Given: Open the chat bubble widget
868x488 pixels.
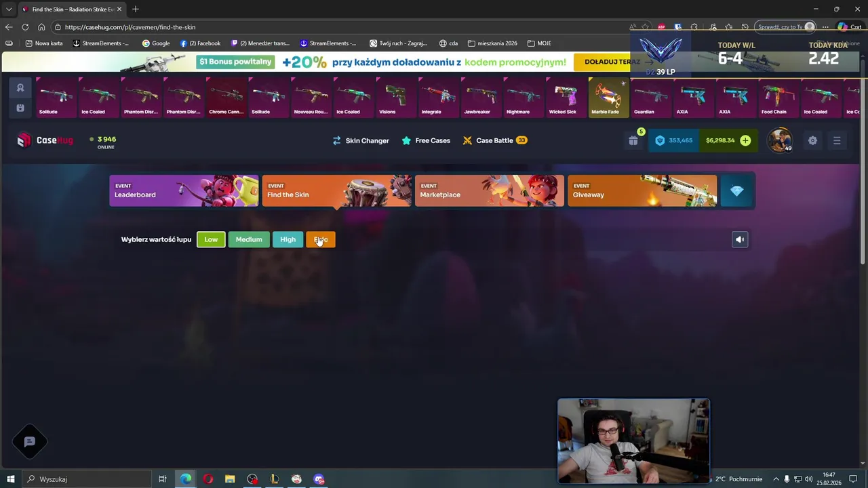Looking at the screenshot, I should coord(29,442).
